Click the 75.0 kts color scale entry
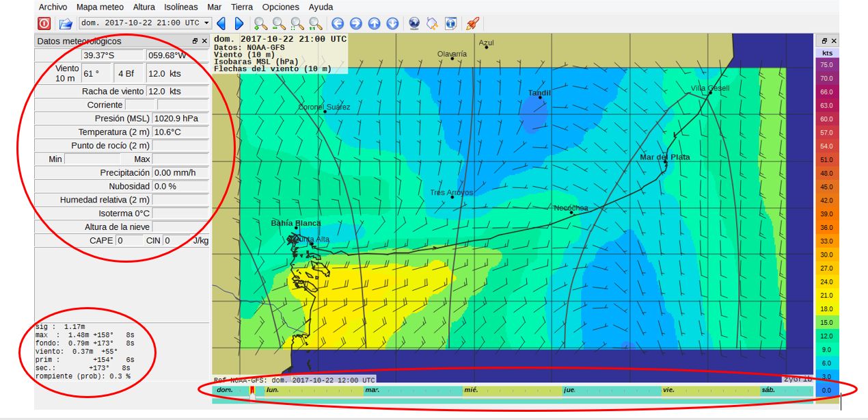The height and width of the screenshot is (420, 868). (x=826, y=65)
